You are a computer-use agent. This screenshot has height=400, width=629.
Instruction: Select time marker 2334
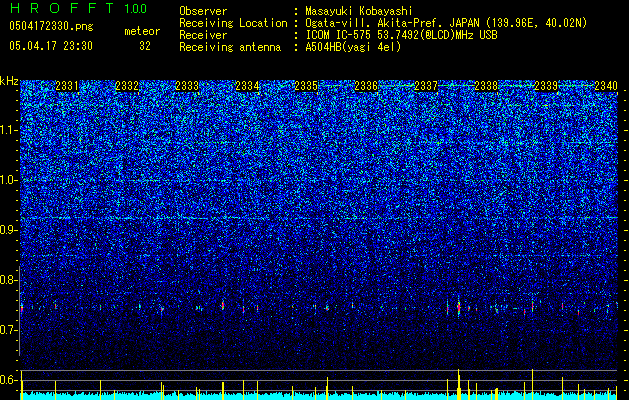[247, 86]
